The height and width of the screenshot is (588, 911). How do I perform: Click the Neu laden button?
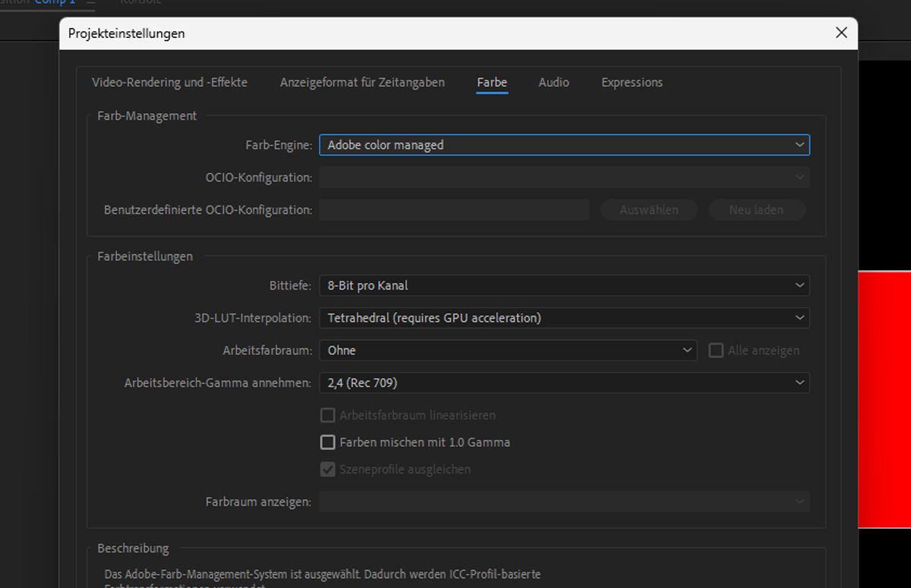[757, 209]
